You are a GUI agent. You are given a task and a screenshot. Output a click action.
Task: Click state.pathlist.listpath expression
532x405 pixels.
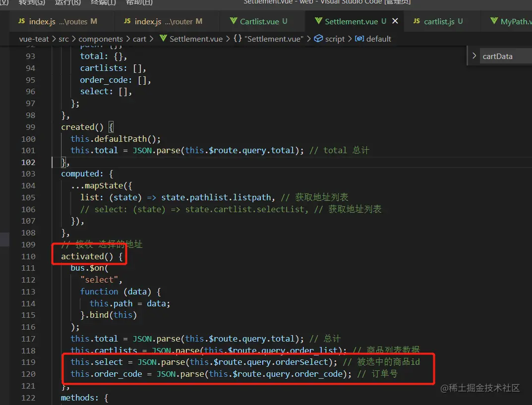[216, 197]
